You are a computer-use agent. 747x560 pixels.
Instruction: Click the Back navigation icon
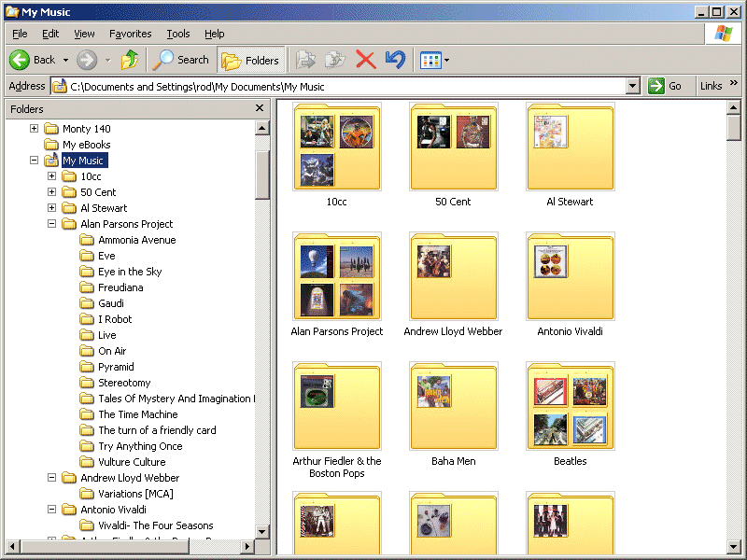point(21,60)
